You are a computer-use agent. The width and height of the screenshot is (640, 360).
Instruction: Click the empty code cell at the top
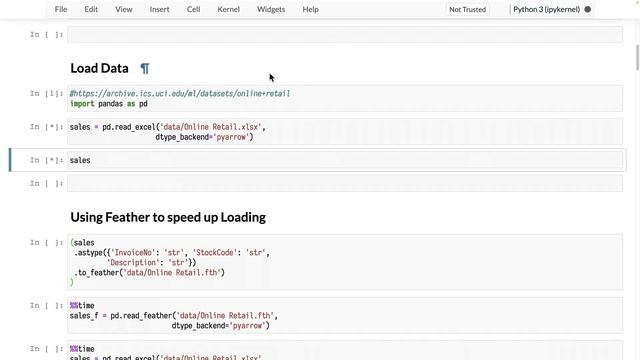click(345, 35)
